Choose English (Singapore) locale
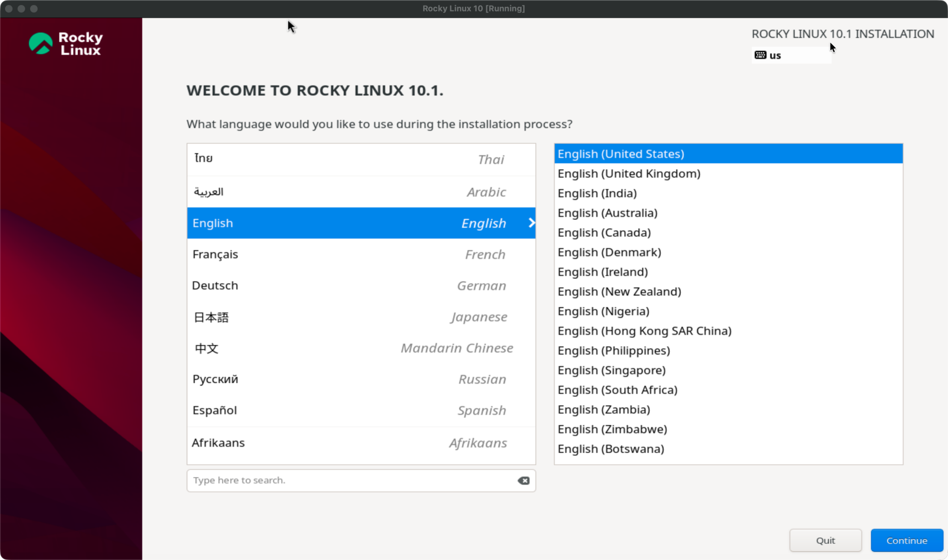Image resolution: width=948 pixels, height=560 pixels. (x=729, y=370)
